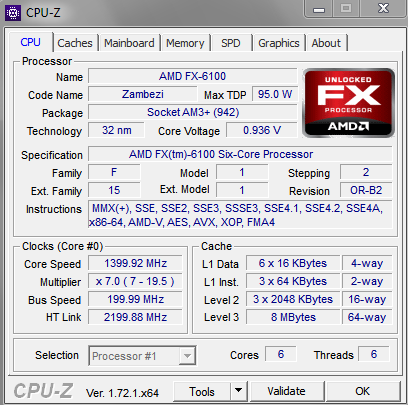Go to the SPD tab
Viewport: 408px width, 405px height.
[231, 43]
